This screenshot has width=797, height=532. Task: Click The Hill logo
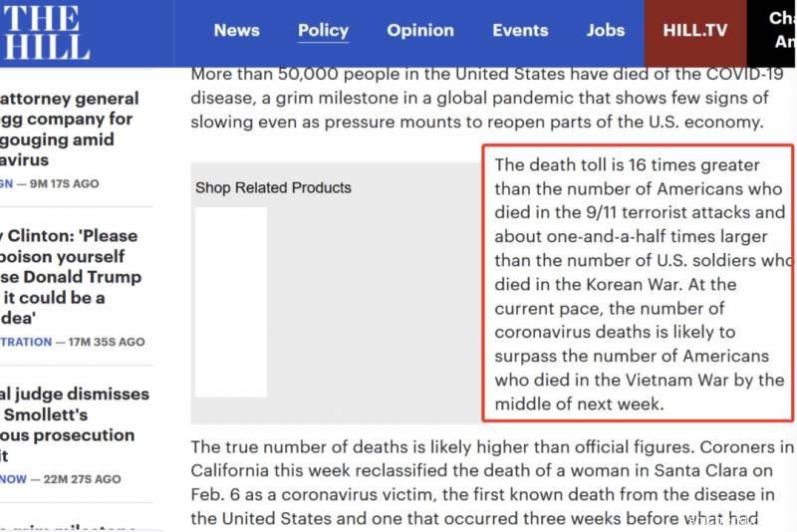(x=45, y=32)
